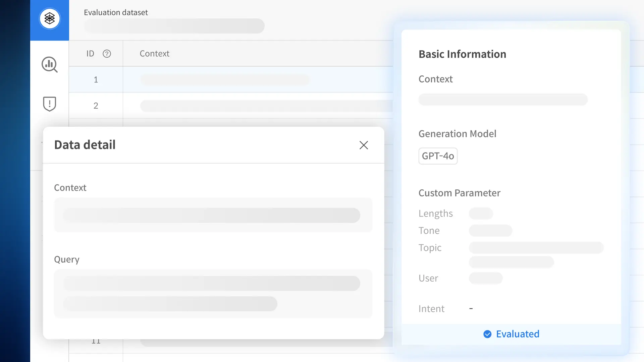Open the analytics magnifier sidebar icon
Viewport: 644px width, 362px height.
[x=50, y=64]
